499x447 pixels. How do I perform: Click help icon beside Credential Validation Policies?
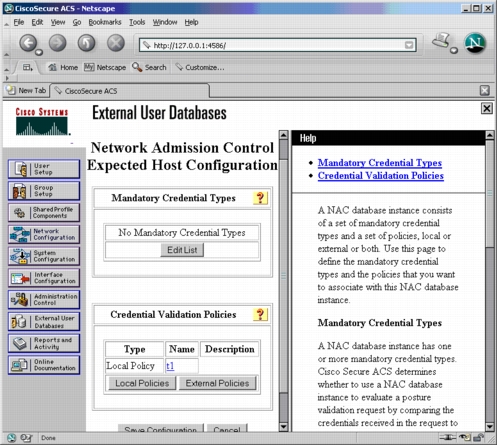[x=260, y=315]
